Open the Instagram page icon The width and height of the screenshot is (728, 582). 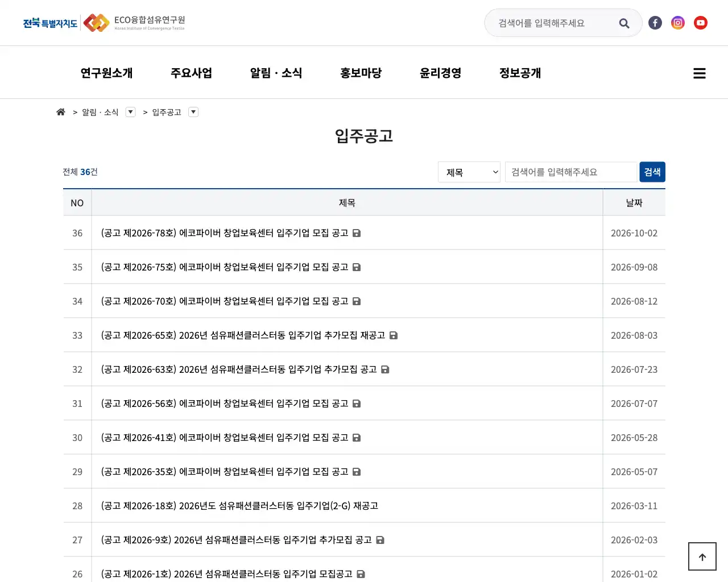point(678,23)
